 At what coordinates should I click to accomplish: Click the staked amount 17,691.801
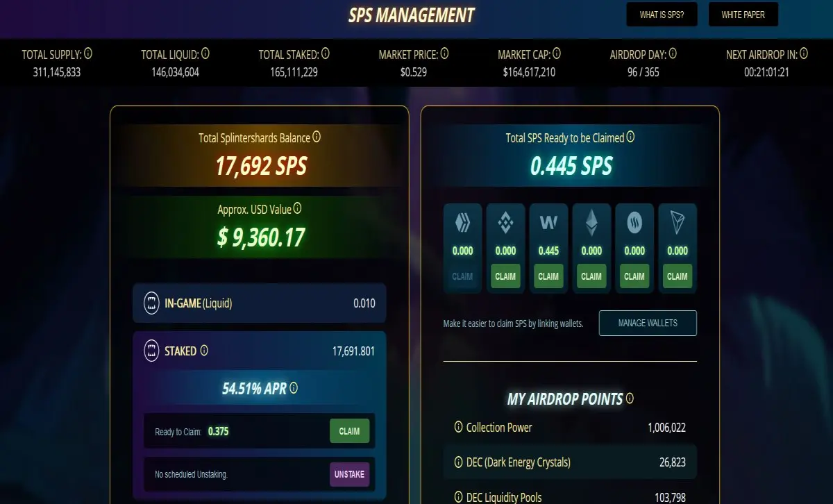(353, 351)
